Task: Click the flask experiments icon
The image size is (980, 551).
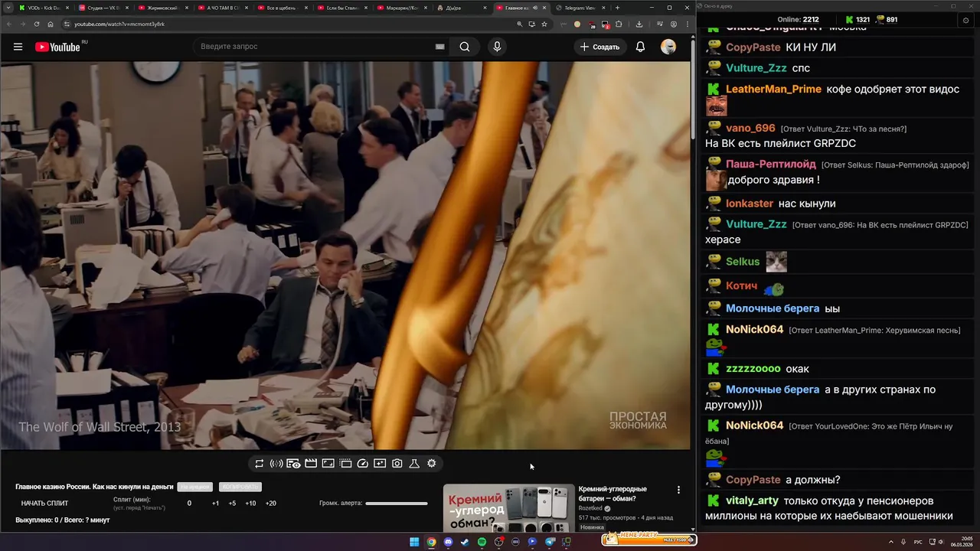Action: (x=414, y=463)
